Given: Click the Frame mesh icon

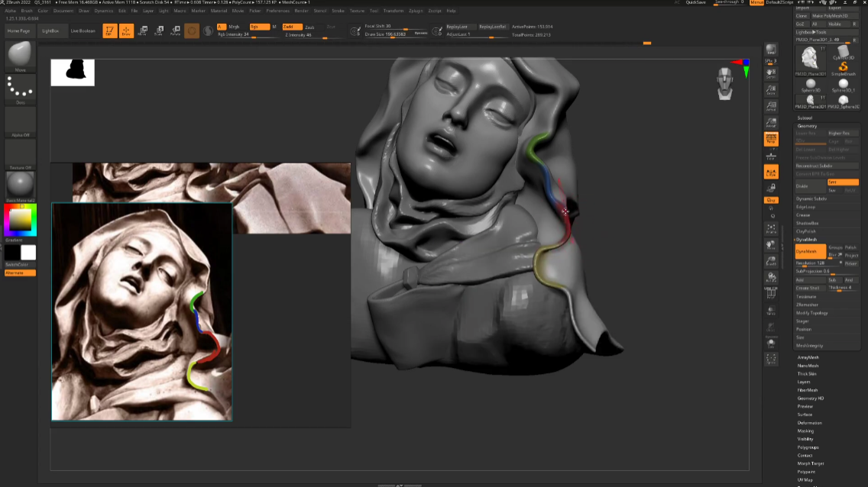Looking at the screenshot, I should (770, 229).
